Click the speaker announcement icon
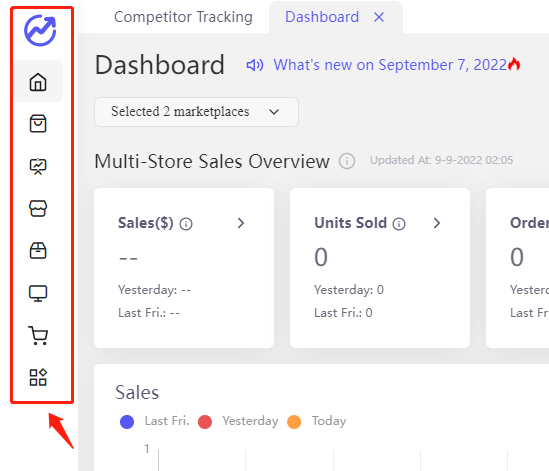This screenshot has height=471, width=549. [x=255, y=65]
